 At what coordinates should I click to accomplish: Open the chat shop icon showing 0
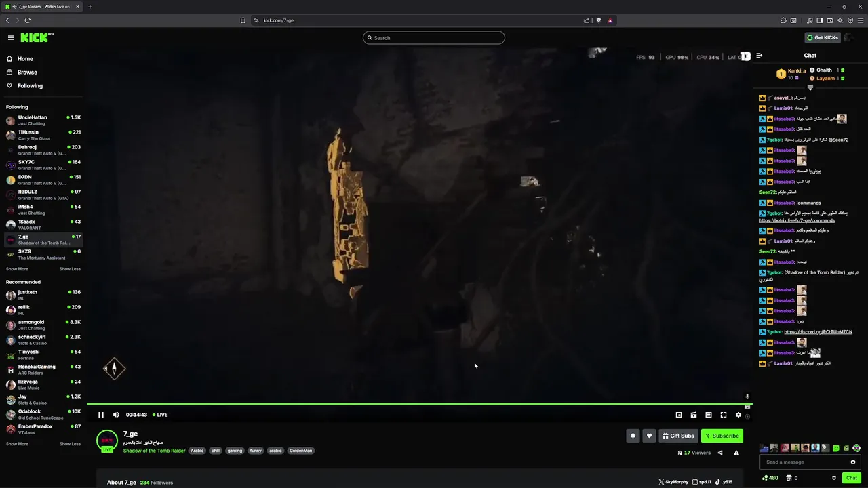pyautogui.click(x=792, y=478)
